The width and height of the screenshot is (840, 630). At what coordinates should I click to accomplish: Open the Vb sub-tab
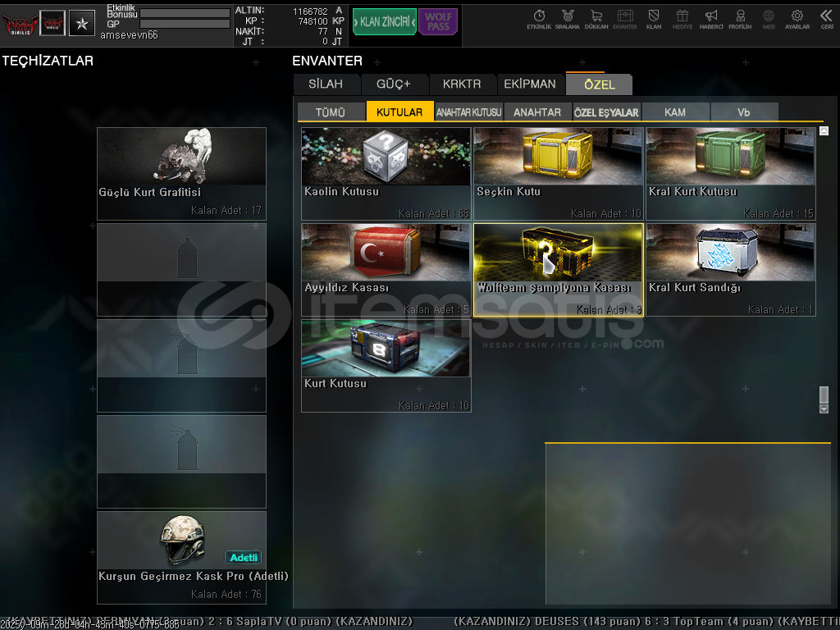point(743,112)
